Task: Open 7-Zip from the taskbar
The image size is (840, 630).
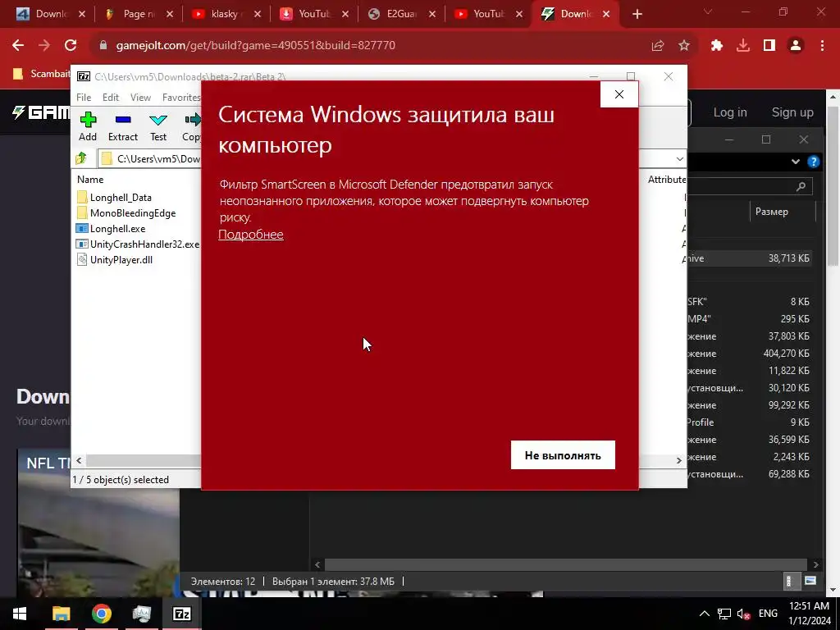Action: [181, 614]
